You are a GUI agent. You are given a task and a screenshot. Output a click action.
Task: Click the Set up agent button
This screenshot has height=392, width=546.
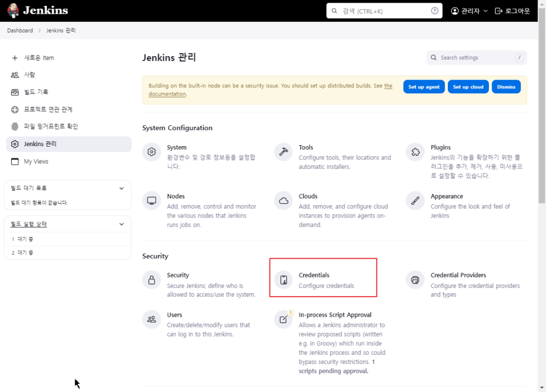424,87
